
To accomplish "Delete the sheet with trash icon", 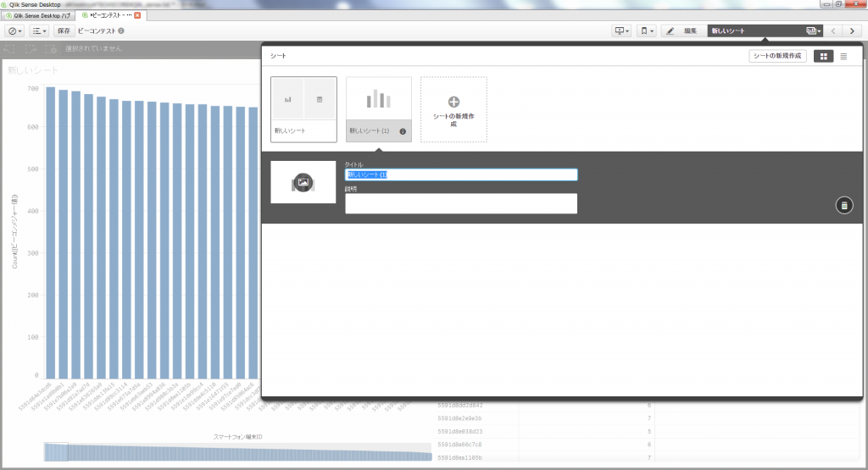I will pos(843,205).
